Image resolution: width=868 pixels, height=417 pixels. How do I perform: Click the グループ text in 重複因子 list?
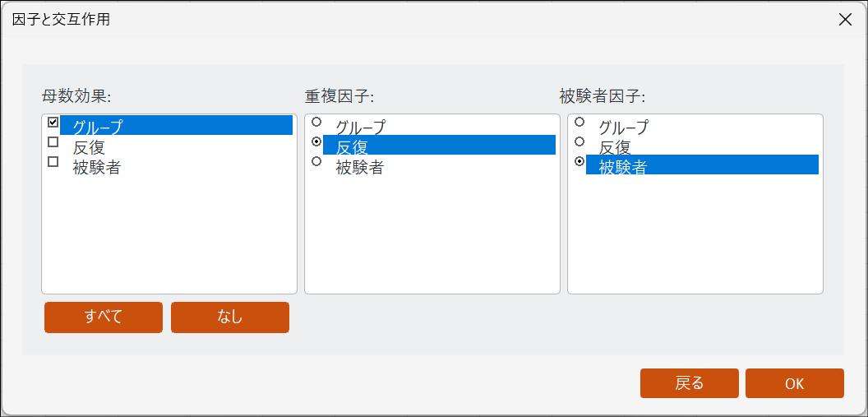[360, 127]
